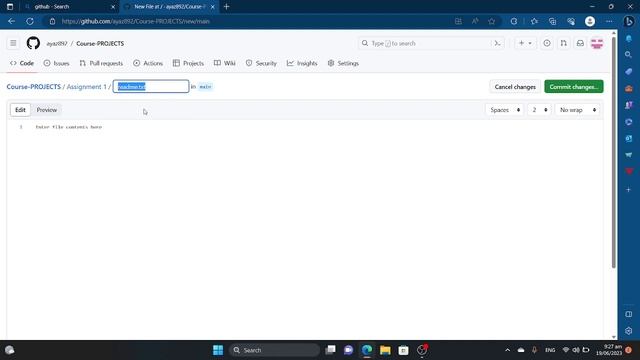The width and height of the screenshot is (640, 360).
Task: Open the Wiki tab
Action: [224, 63]
